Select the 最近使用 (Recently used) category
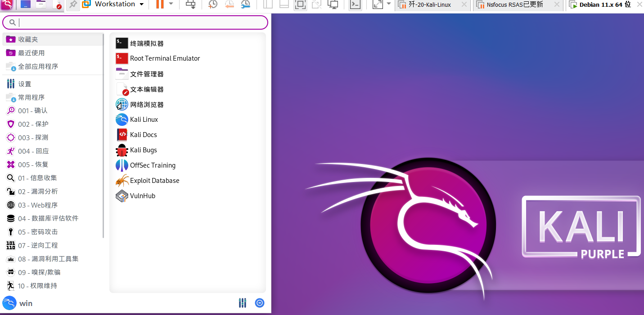The image size is (644, 315). click(53, 53)
